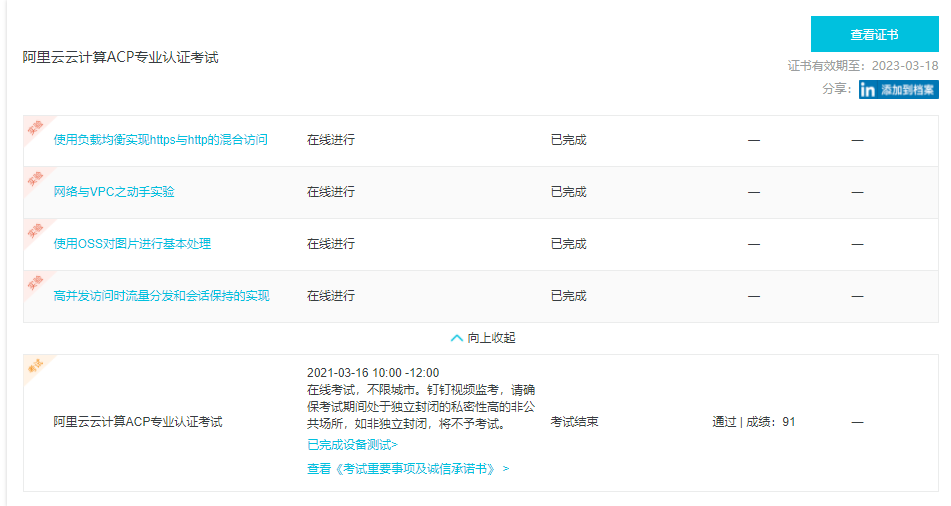The width and height of the screenshot is (951, 506).
Task: Open the 已完成设备测试 link
Action: [x=352, y=445]
